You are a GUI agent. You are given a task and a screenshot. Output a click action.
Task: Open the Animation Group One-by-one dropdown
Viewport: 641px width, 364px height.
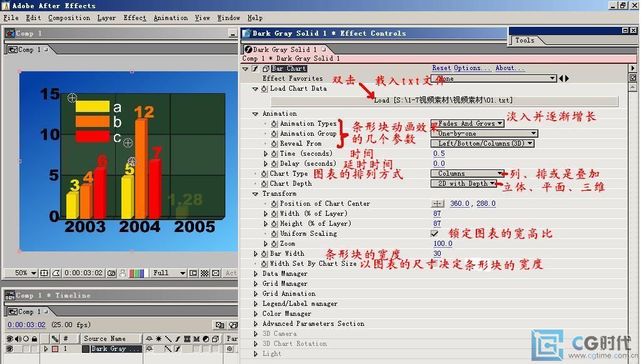pyautogui.click(x=485, y=134)
